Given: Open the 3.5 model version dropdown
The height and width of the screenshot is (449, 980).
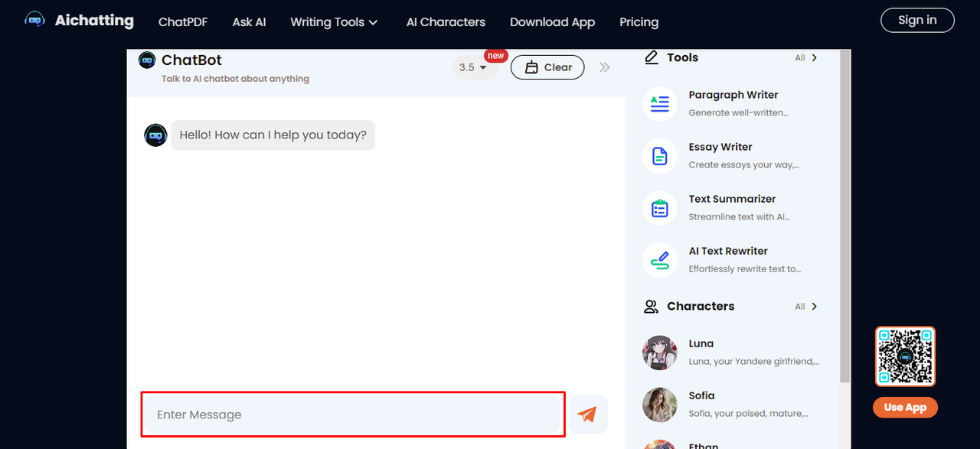Looking at the screenshot, I should tap(475, 67).
